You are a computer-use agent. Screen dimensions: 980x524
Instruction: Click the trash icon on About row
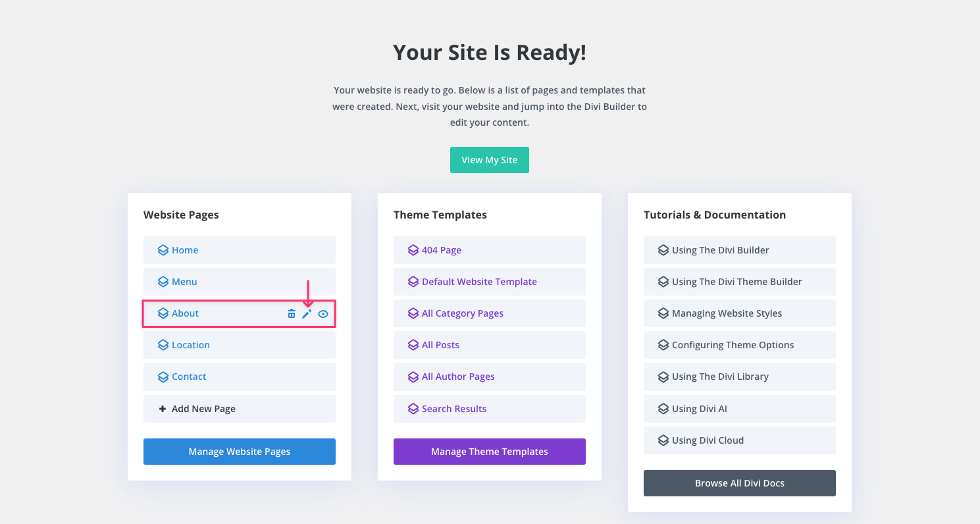click(292, 314)
